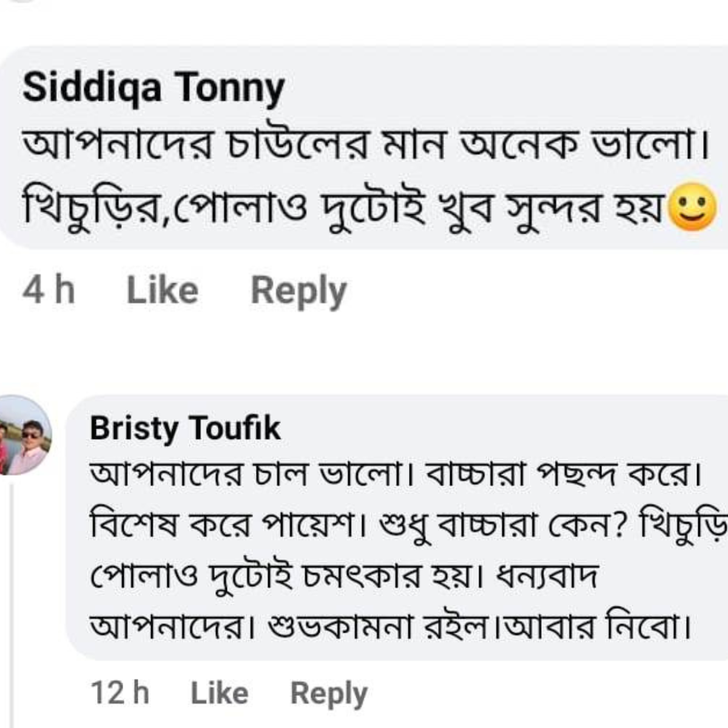
Task: Reply to Siddiqa Tonny's comment
Action: pyautogui.click(x=298, y=290)
